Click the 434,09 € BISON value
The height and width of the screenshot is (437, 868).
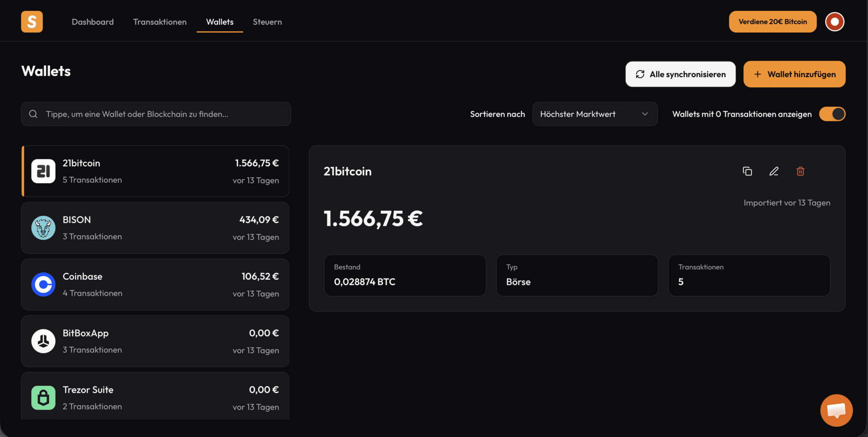click(x=259, y=220)
